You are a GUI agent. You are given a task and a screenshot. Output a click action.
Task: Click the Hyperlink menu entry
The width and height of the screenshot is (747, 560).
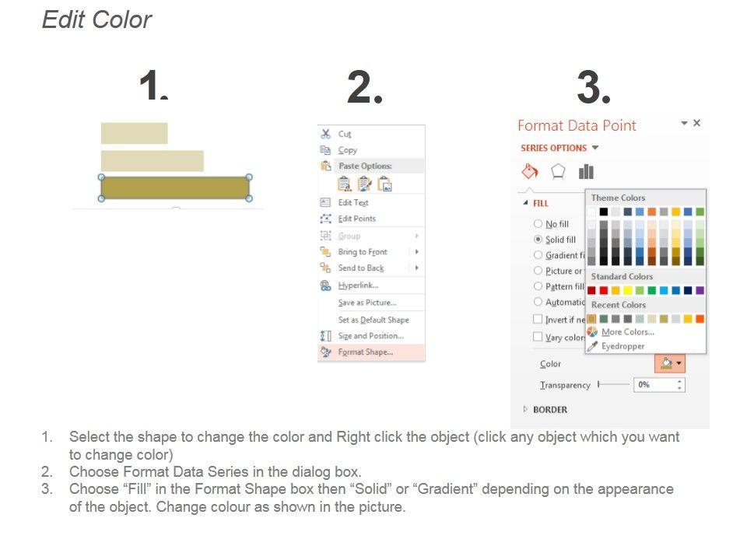(x=358, y=285)
